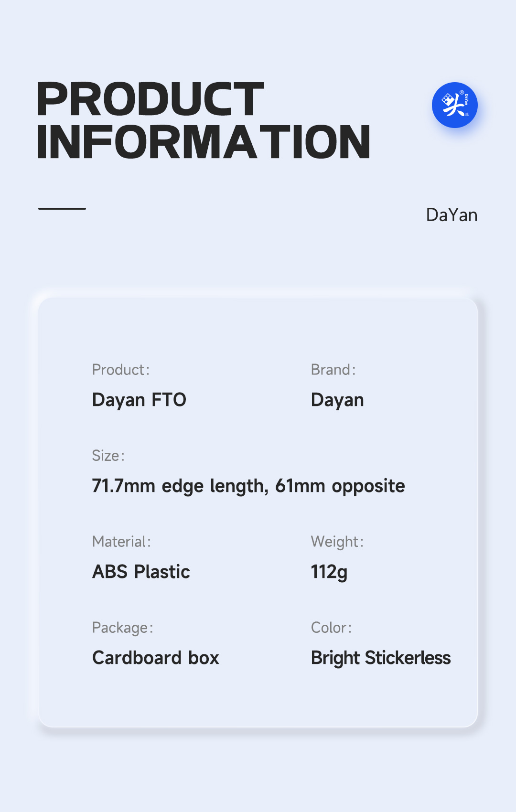The image size is (516, 812).
Task: Click the word PRODUCT in the heading
Action: 150,99
